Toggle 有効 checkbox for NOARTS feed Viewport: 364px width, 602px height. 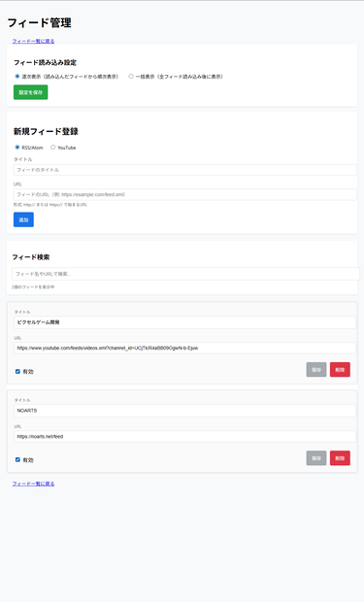coord(17,459)
